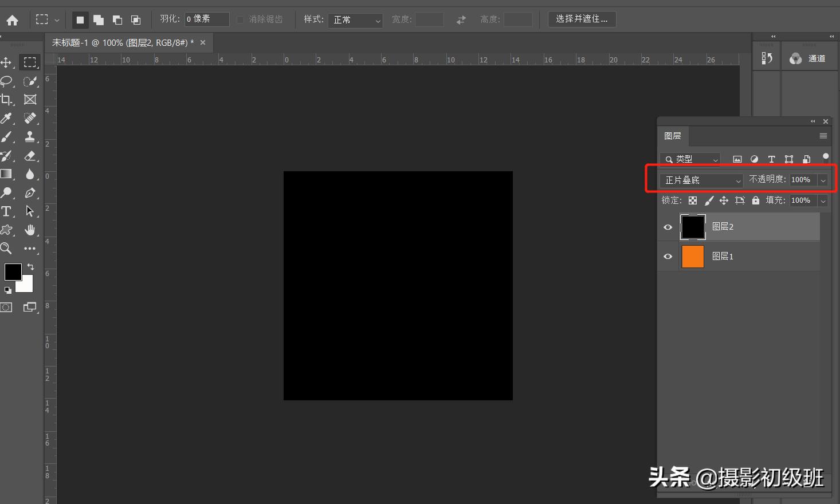840x504 pixels.
Task: Open the Layers panel menu
Action: (x=822, y=136)
